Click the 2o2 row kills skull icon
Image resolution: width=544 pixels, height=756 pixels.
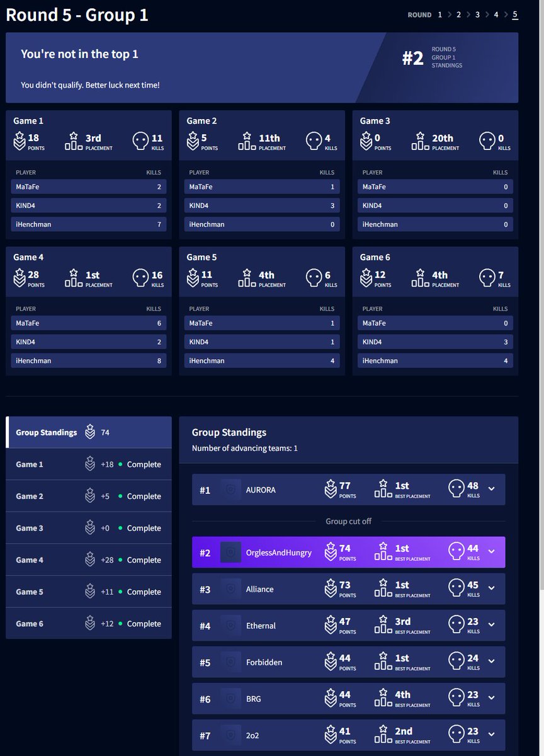click(x=456, y=735)
